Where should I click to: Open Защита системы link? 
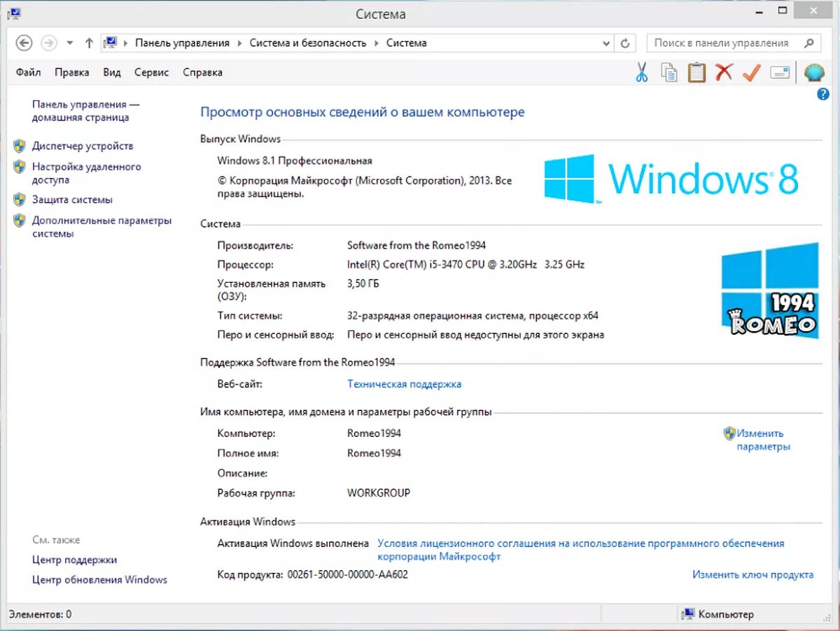pyautogui.click(x=72, y=200)
